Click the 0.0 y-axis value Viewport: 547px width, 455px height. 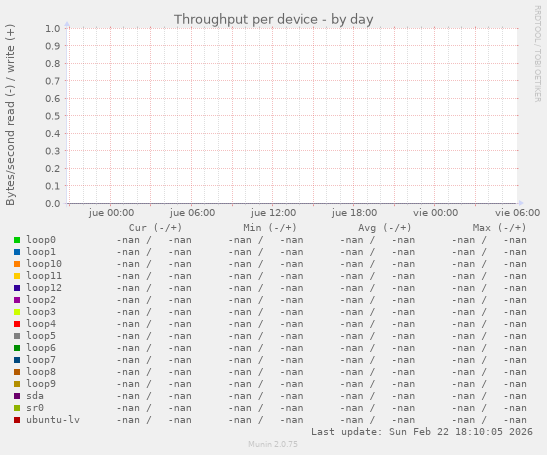pos(53,203)
